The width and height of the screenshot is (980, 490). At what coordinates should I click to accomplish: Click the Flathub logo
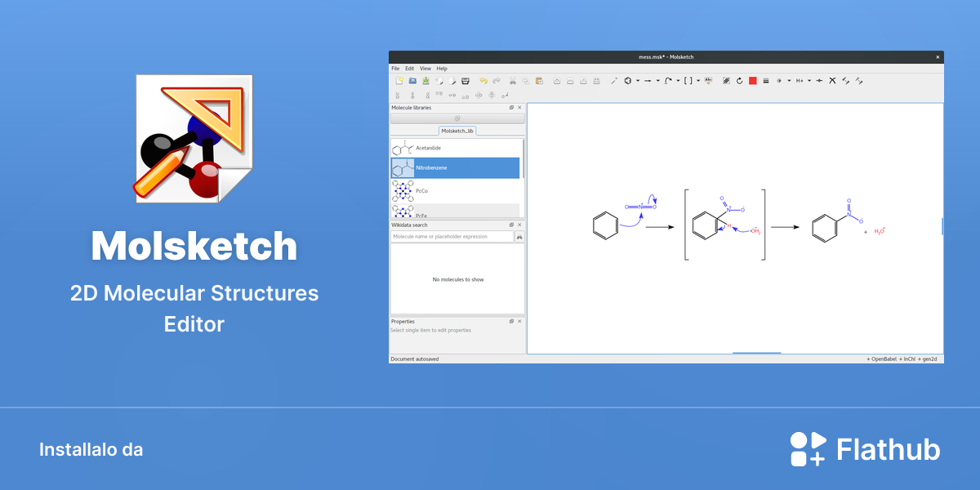tap(865, 449)
